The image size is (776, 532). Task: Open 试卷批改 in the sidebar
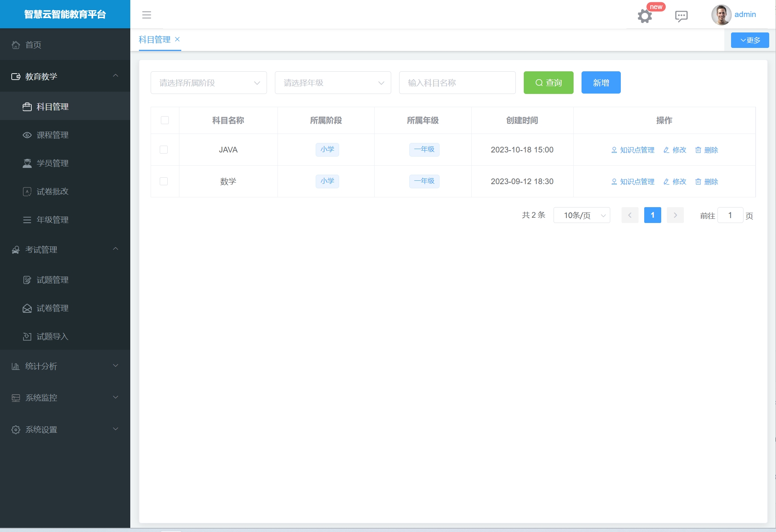pos(52,192)
